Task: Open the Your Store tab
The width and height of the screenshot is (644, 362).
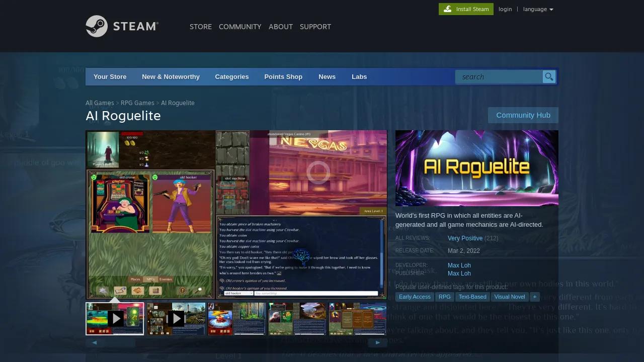Action: [x=110, y=77]
